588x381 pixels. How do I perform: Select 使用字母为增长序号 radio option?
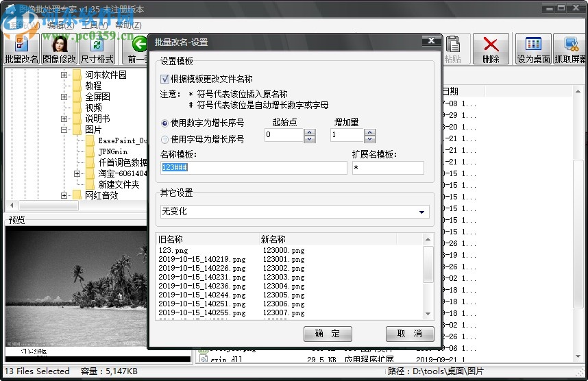coord(164,140)
